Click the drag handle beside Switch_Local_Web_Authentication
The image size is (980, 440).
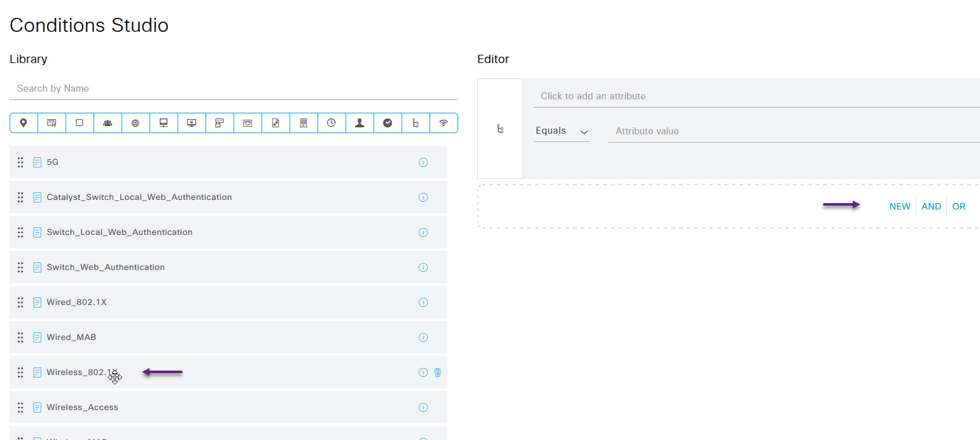[x=20, y=232]
